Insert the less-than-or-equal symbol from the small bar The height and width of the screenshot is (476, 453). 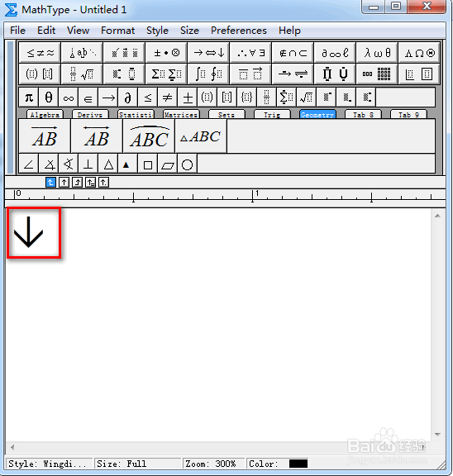pyautogui.click(x=148, y=98)
